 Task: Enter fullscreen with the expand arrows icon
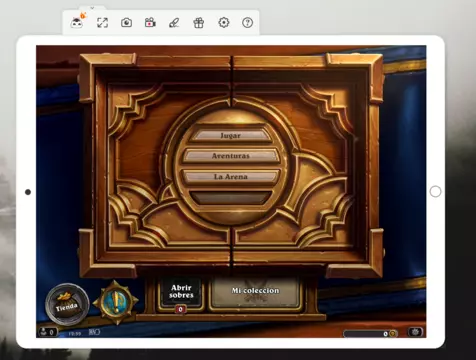(102, 23)
